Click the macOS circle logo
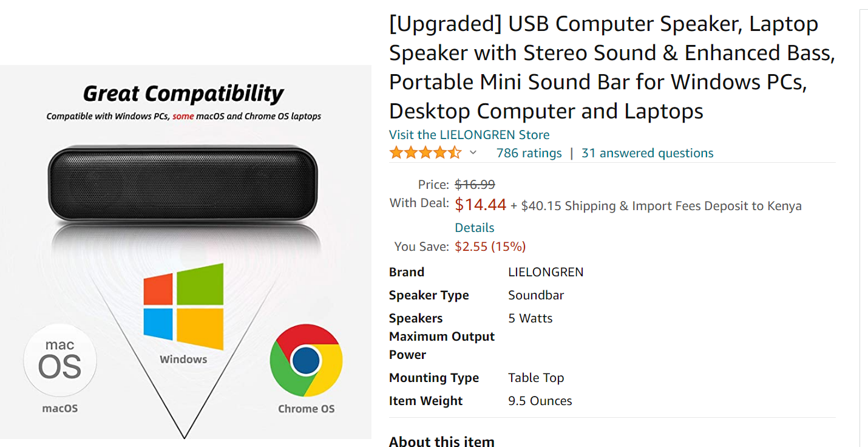Image resolution: width=868 pixels, height=447 pixels. coord(59,361)
